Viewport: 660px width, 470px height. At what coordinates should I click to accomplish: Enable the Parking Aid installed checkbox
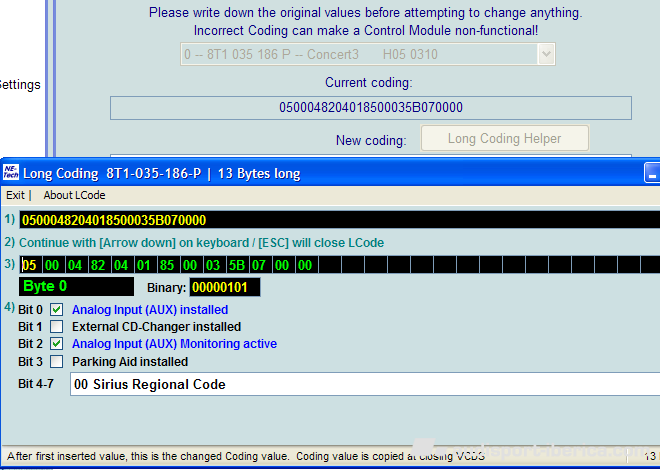[57, 361]
